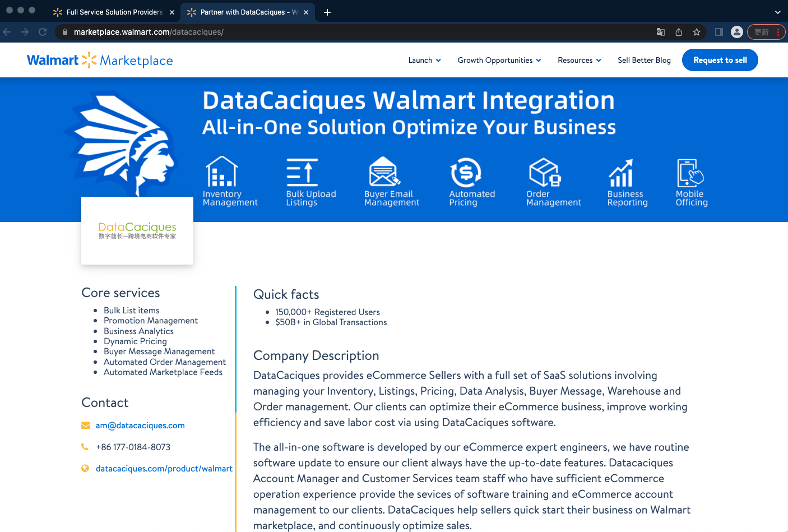Click the Buyer Message Management item
The width and height of the screenshot is (788, 532).
click(x=159, y=351)
